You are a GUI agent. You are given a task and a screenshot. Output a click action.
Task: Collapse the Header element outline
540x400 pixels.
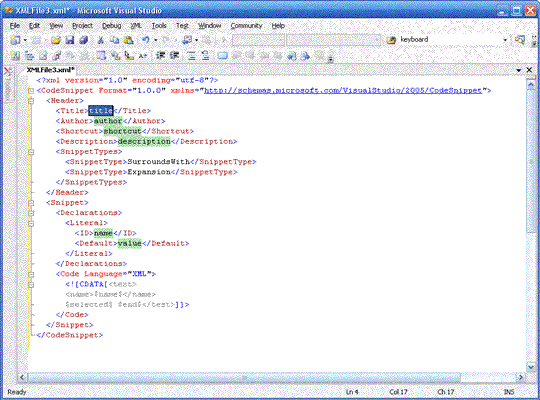(31, 101)
